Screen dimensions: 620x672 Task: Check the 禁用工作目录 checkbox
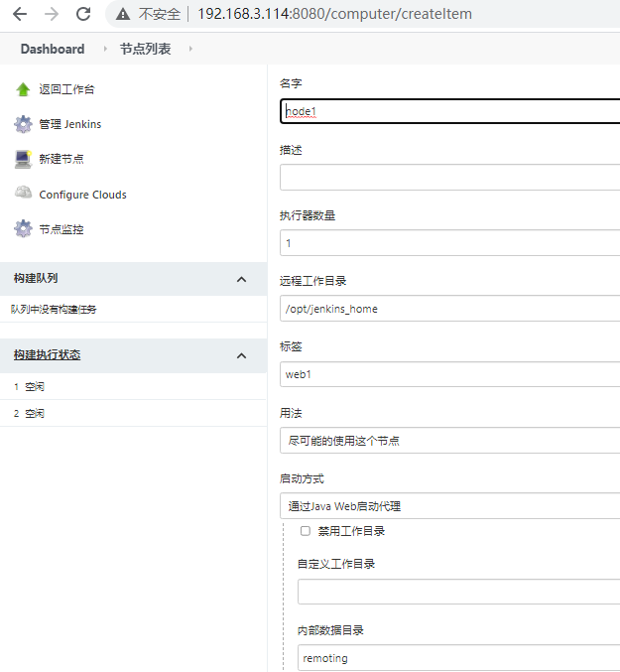(306, 531)
